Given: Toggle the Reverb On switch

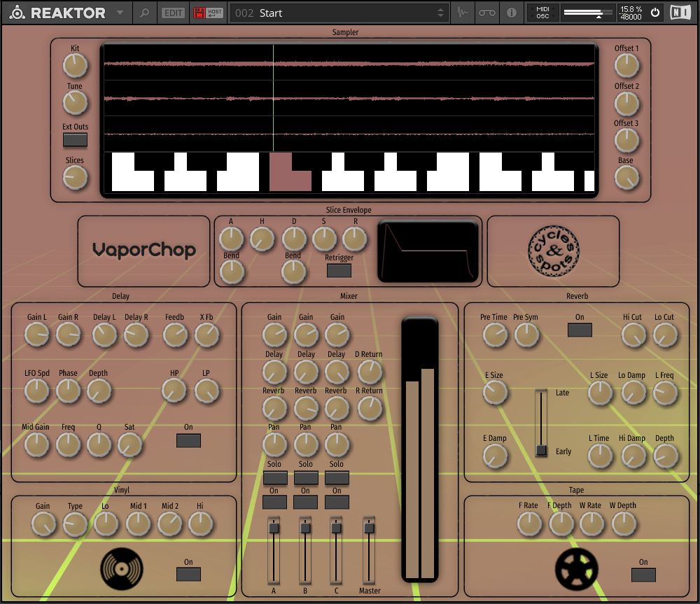Looking at the screenshot, I should (580, 330).
